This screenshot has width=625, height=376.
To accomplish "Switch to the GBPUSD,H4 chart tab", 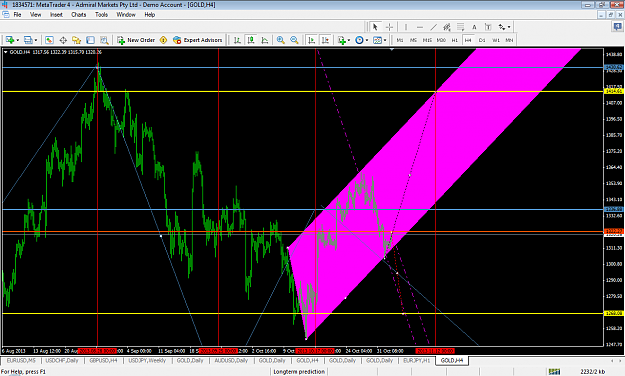I will click(x=103, y=360).
